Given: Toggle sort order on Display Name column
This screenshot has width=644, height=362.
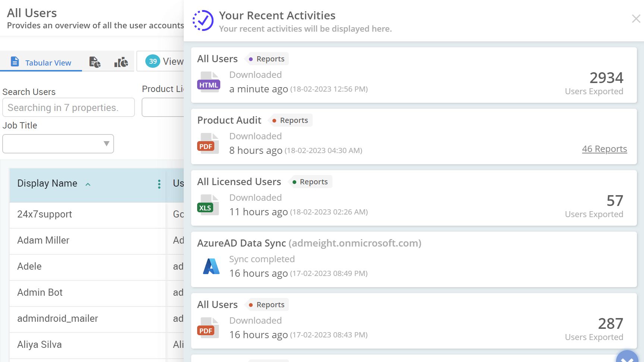Looking at the screenshot, I should [88, 184].
